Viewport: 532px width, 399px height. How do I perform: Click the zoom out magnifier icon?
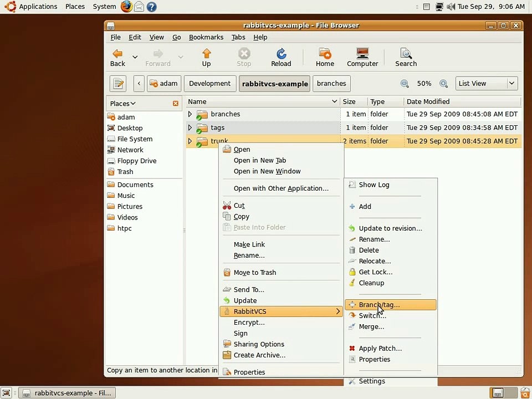coord(405,84)
